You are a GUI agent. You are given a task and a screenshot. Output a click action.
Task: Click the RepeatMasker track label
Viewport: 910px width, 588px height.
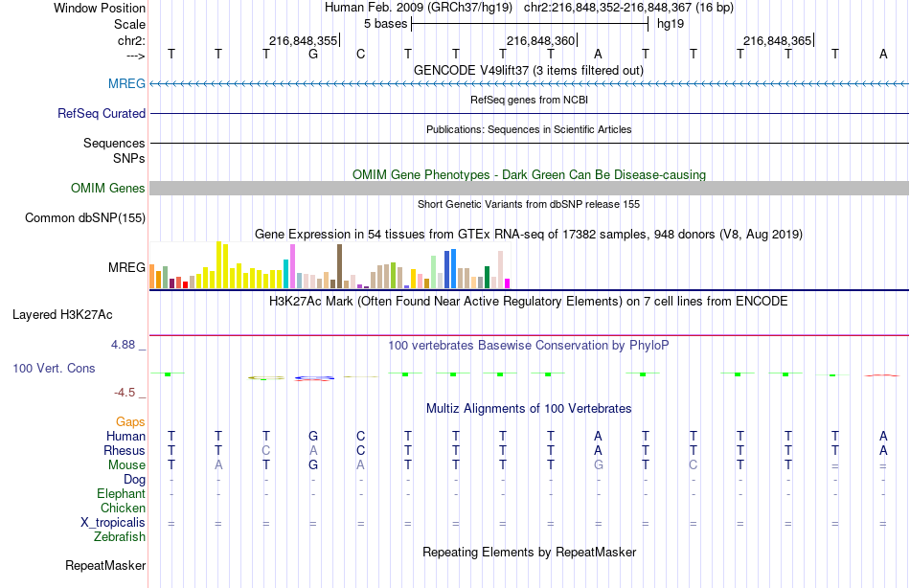click(x=105, y=565)
